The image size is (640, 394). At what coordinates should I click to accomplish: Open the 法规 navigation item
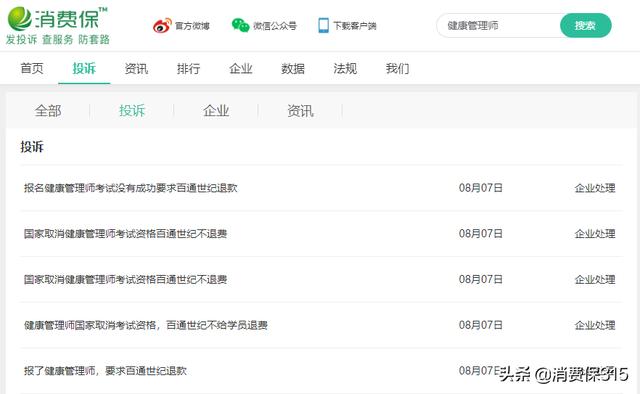point(345,68)
